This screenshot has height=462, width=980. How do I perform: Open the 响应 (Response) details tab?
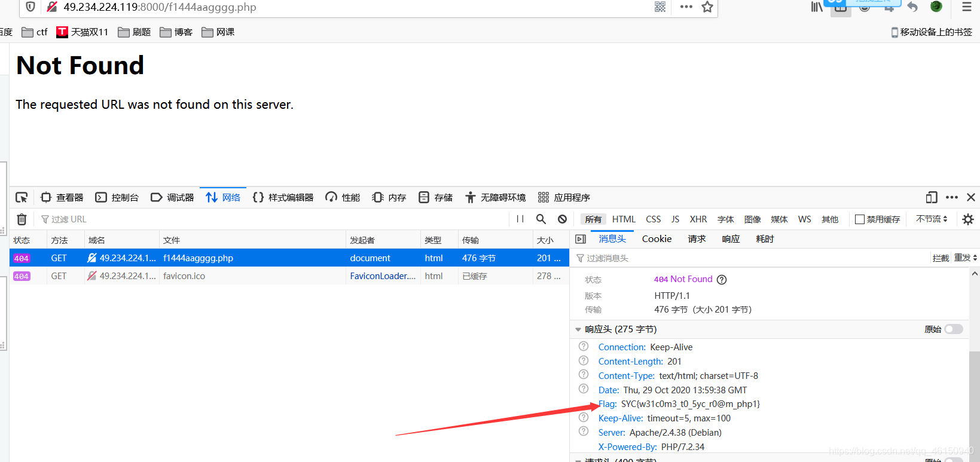click(731, 239)
